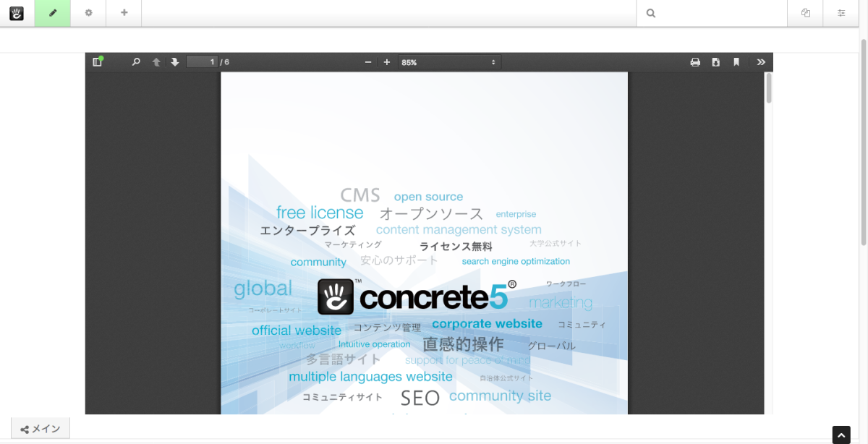Click the concrete5 hand logo icon
Image resolution: width=868 pixels, height=444 pixels.
(x=17, y=13)
